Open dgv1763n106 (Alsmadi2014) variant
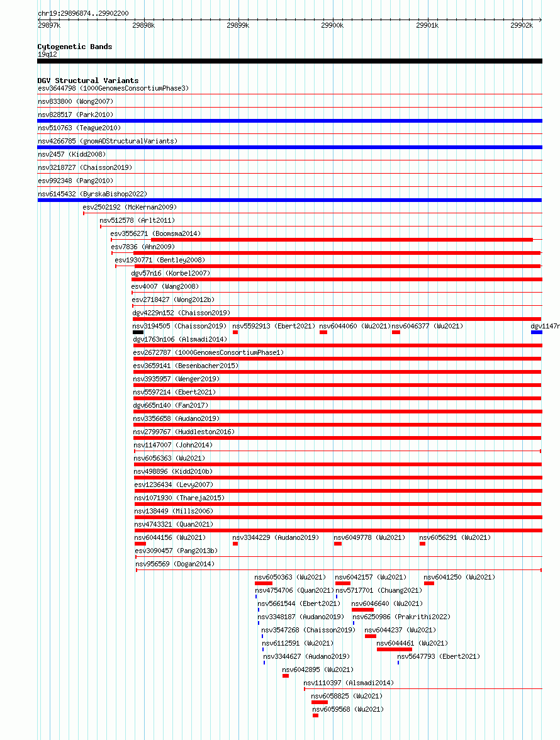 coord(180,339)
